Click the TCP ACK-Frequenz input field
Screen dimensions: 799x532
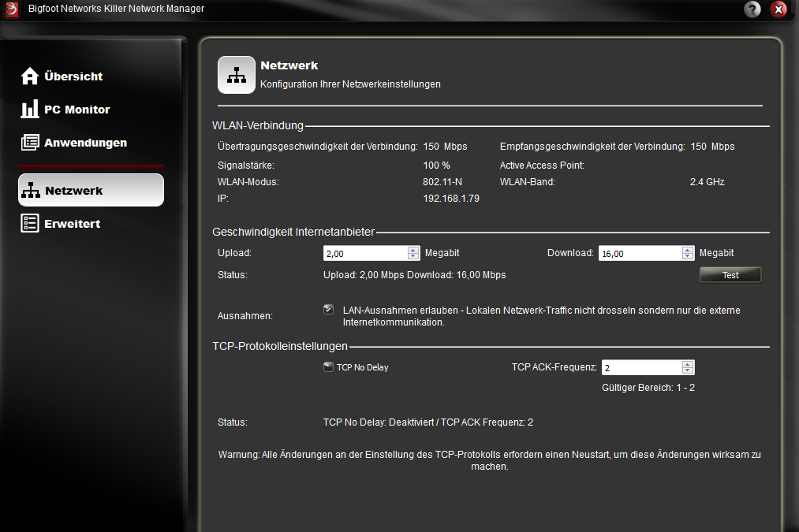click(x=642, y=367)
